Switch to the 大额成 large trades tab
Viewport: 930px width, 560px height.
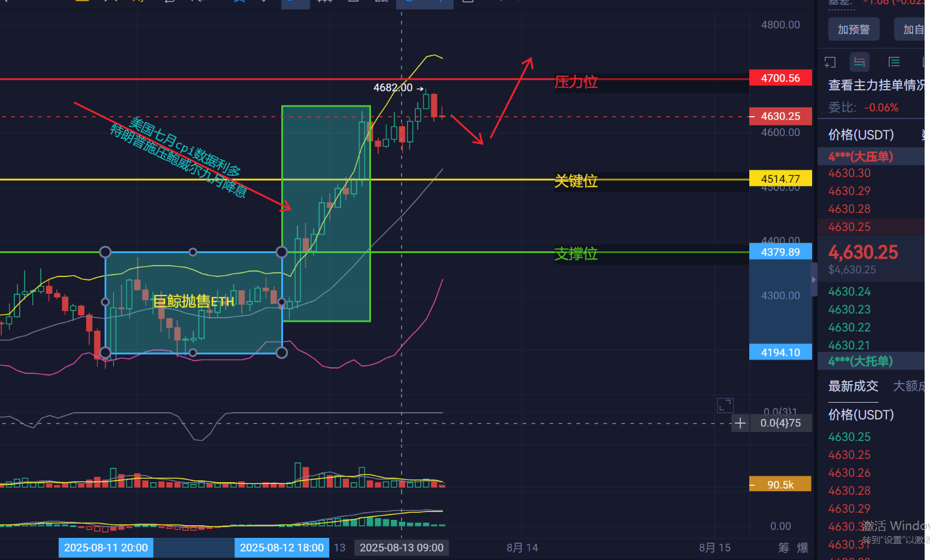908,386
